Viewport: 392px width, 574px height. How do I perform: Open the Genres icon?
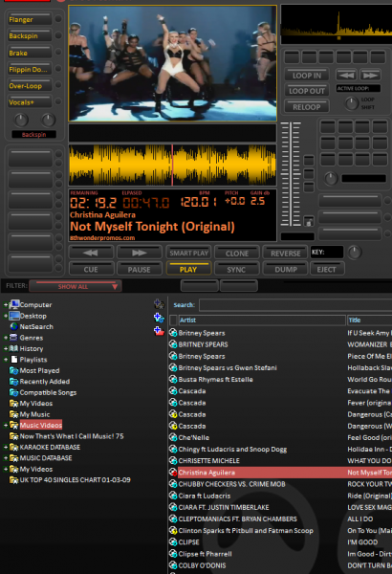[13, 338]
